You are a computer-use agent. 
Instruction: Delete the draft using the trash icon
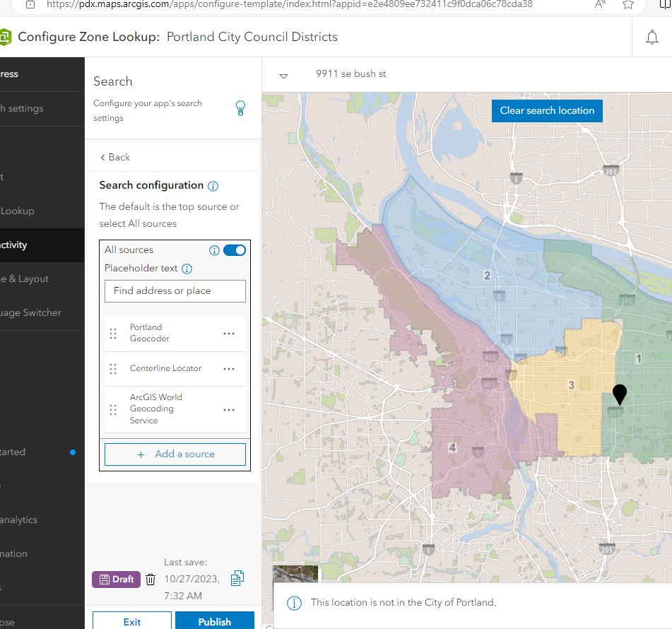coord(150,579)
